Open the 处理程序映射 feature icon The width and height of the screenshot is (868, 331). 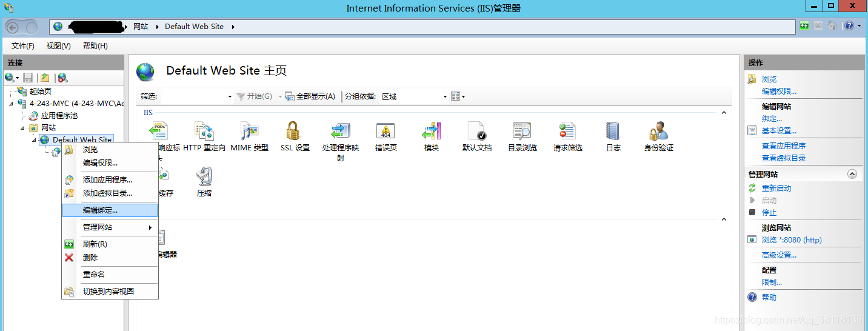340,131
